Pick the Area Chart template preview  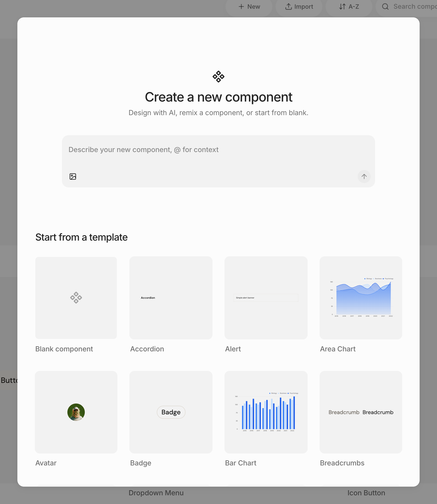click(x=361, y=298)
